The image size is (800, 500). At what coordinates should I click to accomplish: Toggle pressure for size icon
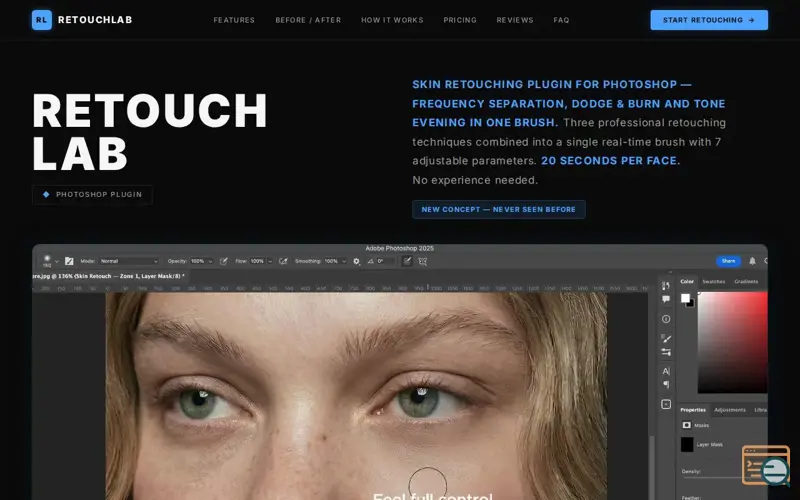(x=407, y=261)
